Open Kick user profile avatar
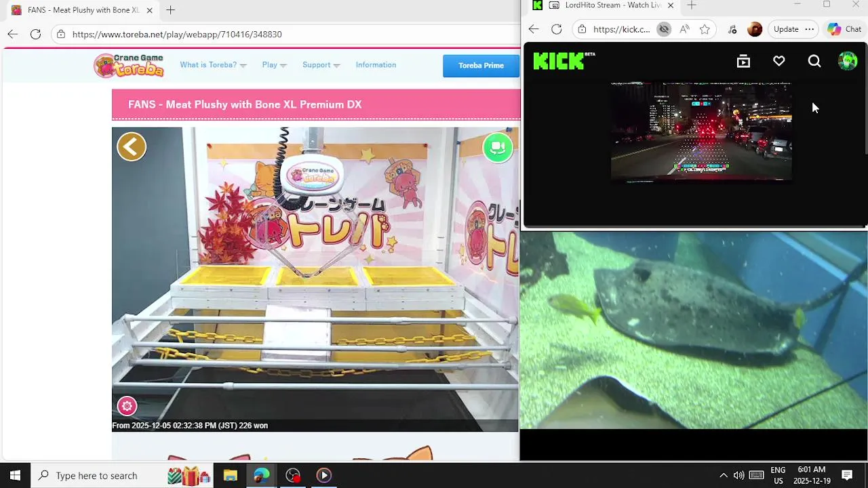868x488 pixels. 848,61
